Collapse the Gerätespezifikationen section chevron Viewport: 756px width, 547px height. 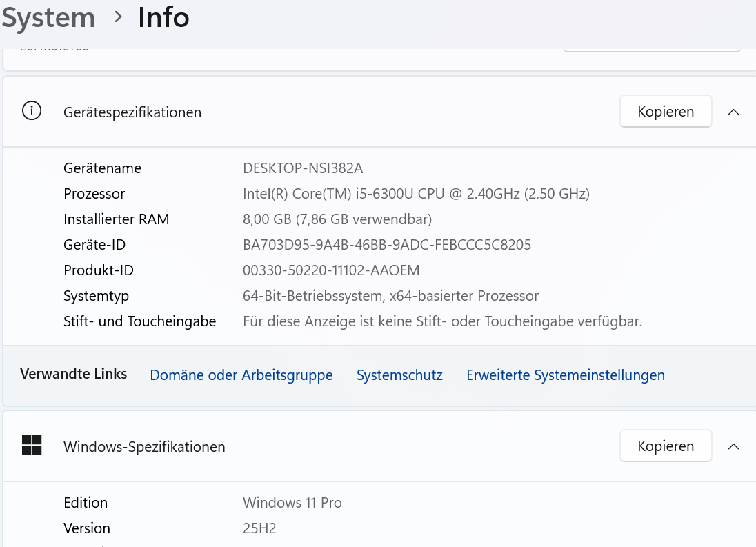click(x=733, y=112)
